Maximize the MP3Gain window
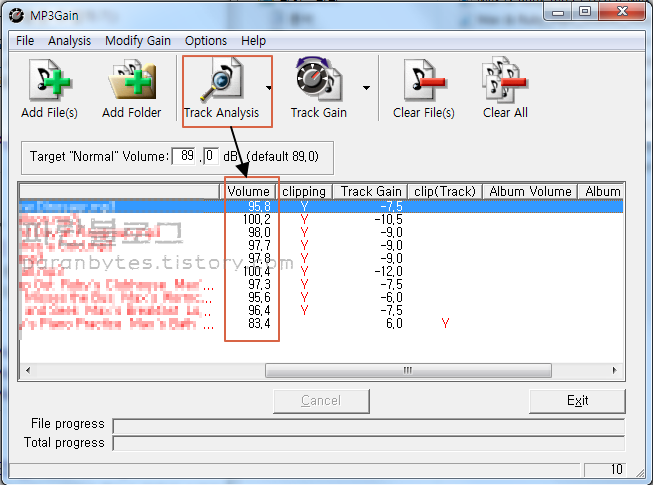This screenshot has height=485, width=653. click(585, 11)
